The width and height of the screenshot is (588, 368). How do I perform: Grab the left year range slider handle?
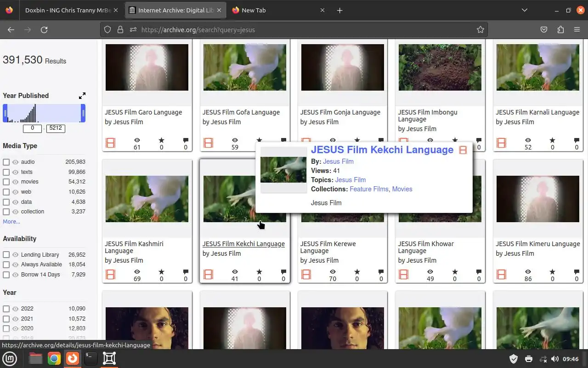coord(5,113)
